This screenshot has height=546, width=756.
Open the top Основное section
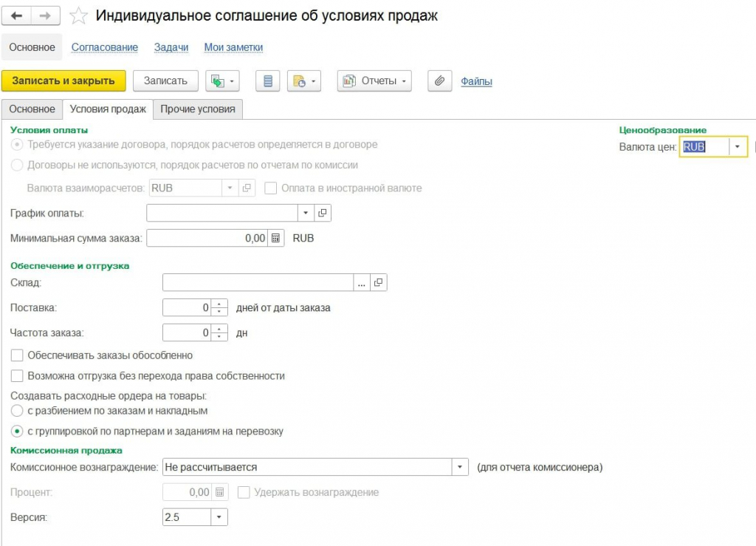pyautogui.click(x=32, y=47)
